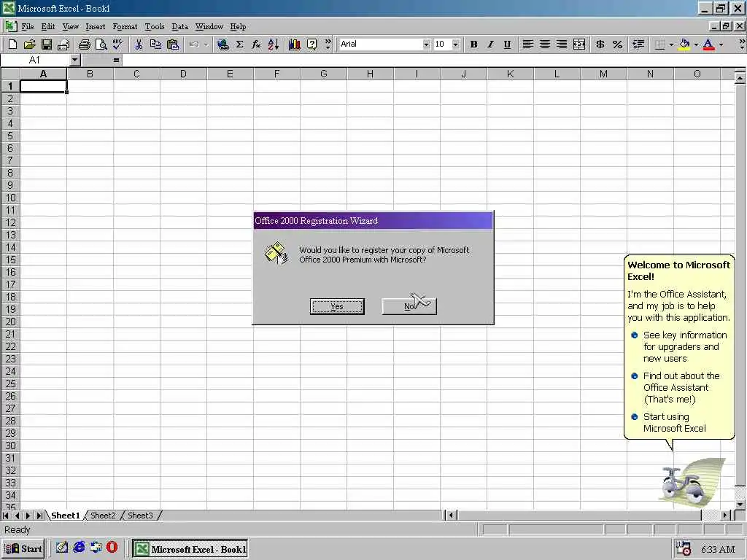Click the Paste clipboard icon
This screenshot has width=747, height=560.
173,44
